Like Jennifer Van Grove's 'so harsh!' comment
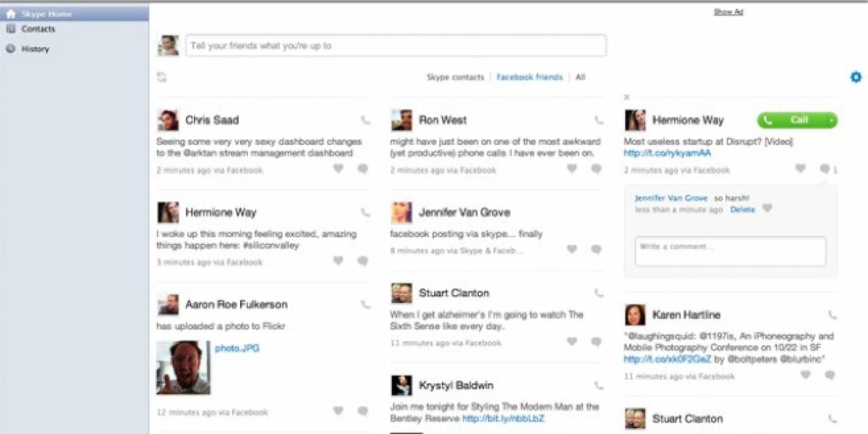 767,208
